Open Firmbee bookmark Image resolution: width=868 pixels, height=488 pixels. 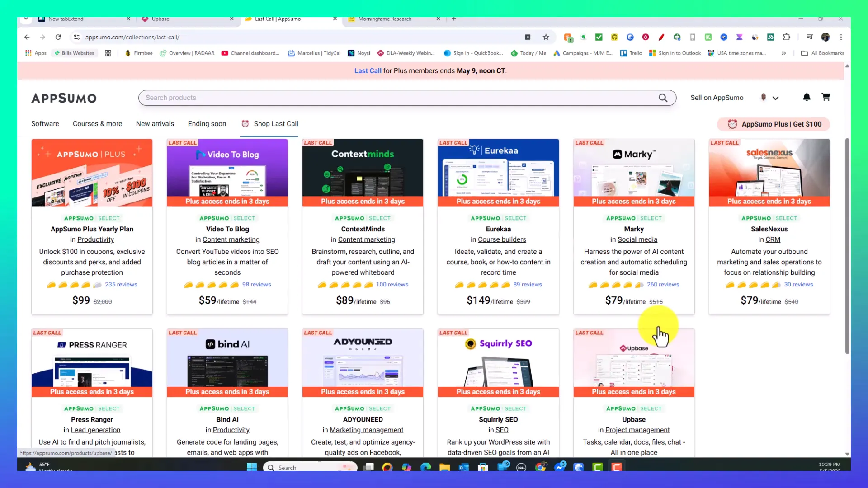139,53
